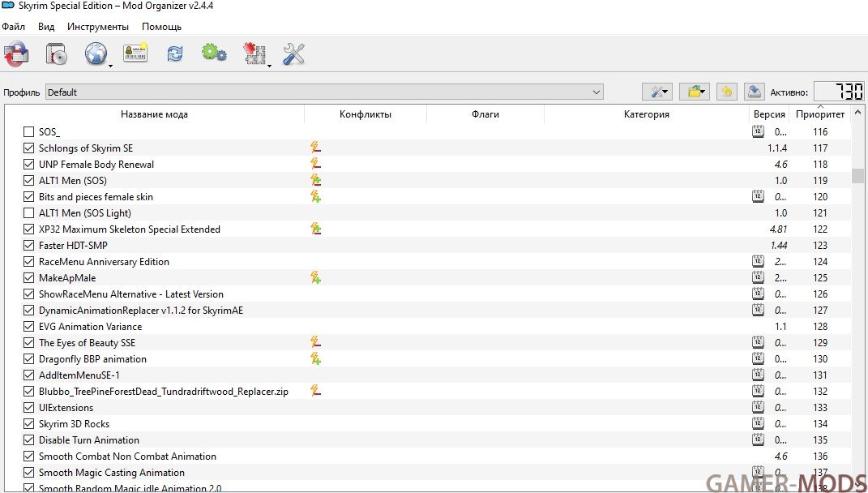Click the puzzle piece Tools icon
868x493 pixels.
click(254, 54)
